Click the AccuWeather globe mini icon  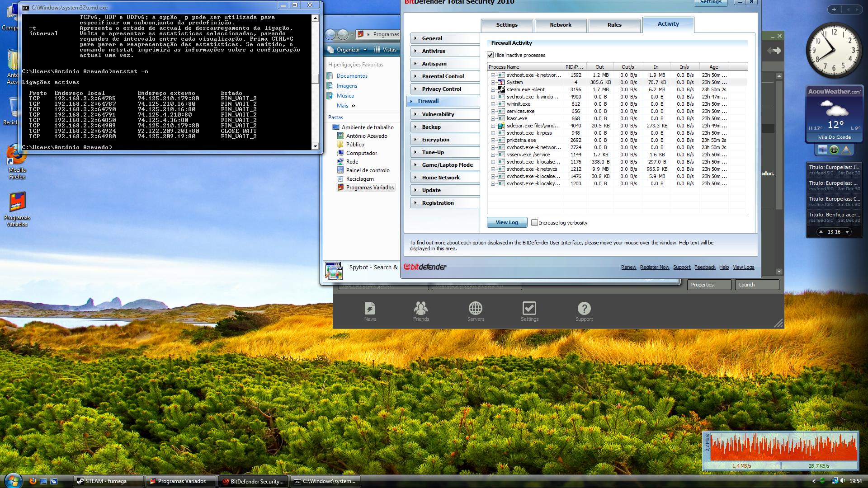[x=834, y=150]
